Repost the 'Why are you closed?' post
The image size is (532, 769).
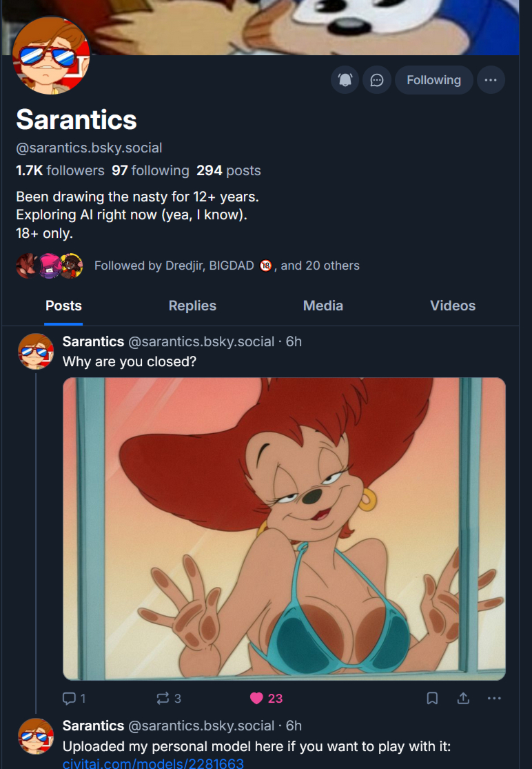pyautogui.click(x=163, y=698)
